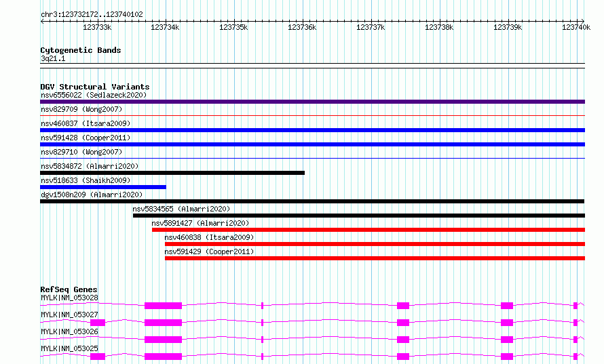604x364 pixels.
Task: Click the nsv6556022 (Sedlazeck2020) label
Action: [x=94, y=95]
